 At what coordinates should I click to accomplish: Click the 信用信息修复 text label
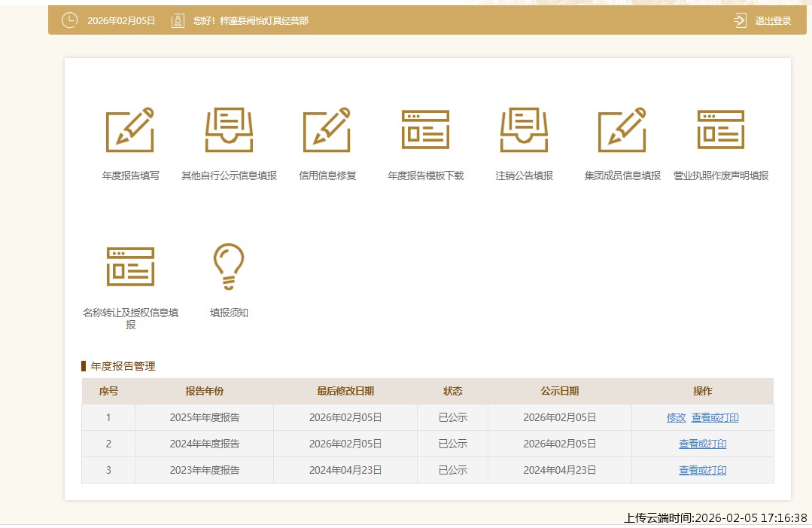click(x=327, y=175)
